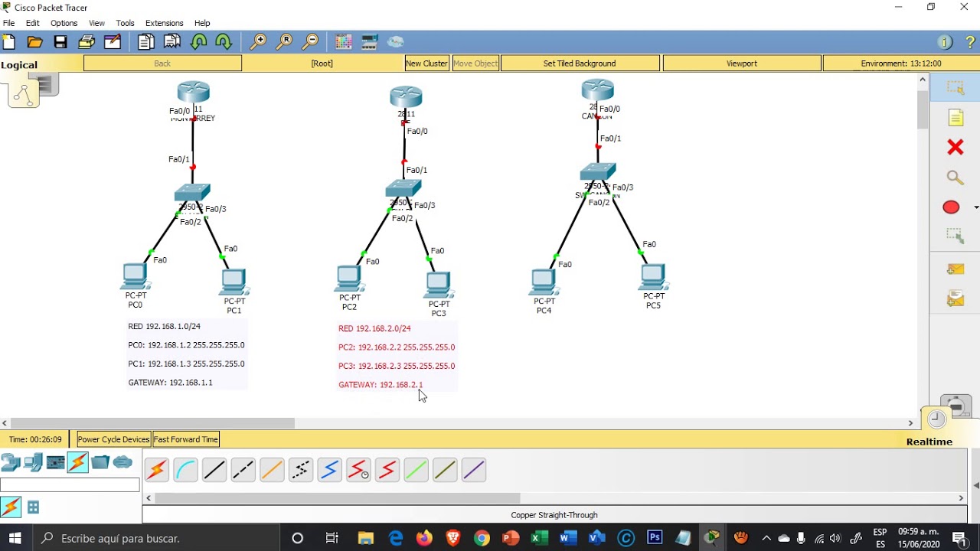
Task: Select Connections category lightning icon
Action: click(x=77, y=462)
